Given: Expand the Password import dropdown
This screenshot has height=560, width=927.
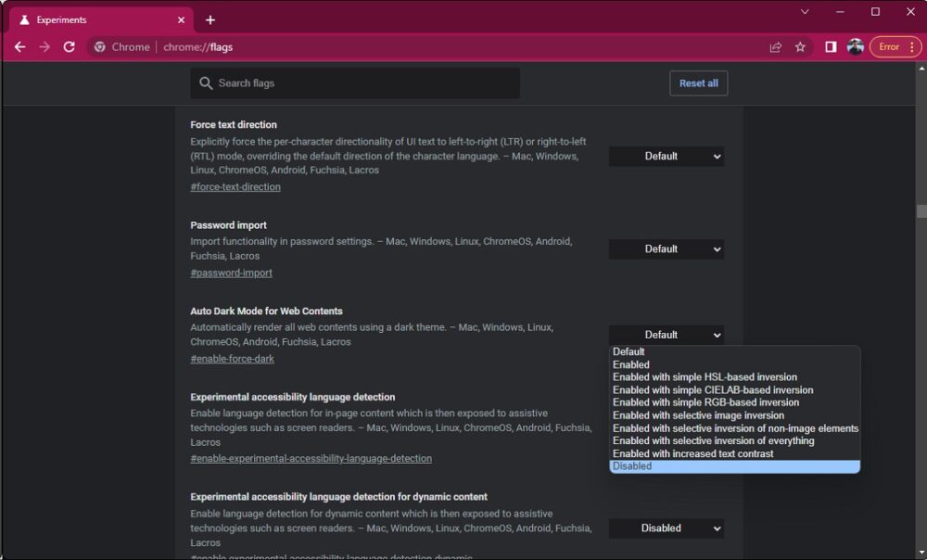Looking at the screenshot, I should click(x=666, y=249).
